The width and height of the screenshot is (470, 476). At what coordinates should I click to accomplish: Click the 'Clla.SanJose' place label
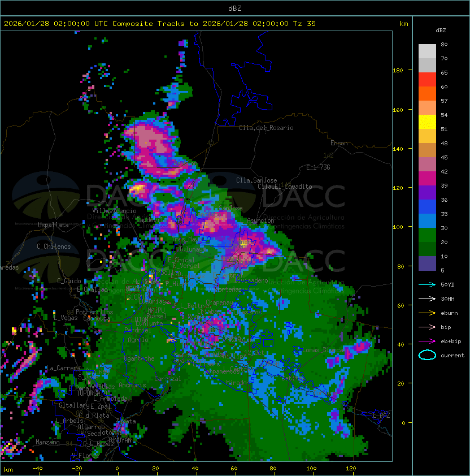pos(256,180)
